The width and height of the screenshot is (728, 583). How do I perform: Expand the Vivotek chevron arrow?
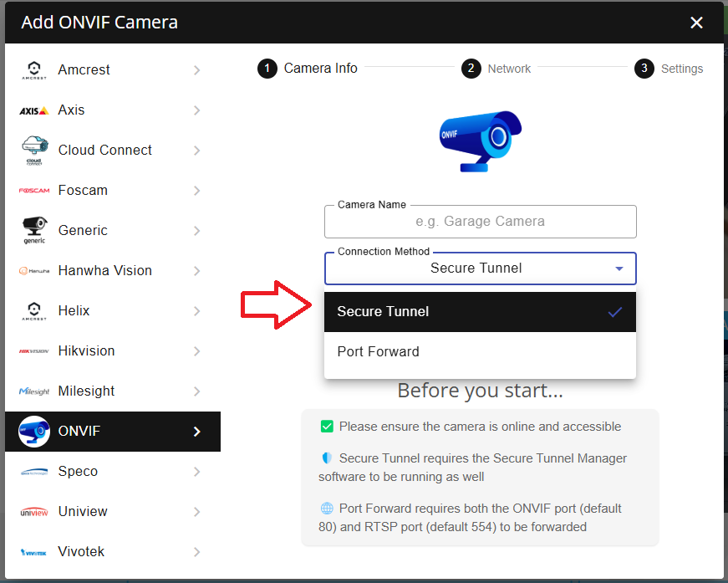(x=197, y=552)
